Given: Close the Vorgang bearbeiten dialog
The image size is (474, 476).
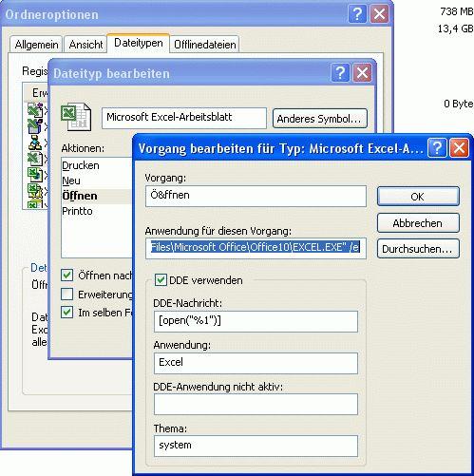Looking at the screenshot, I should 459,148.
